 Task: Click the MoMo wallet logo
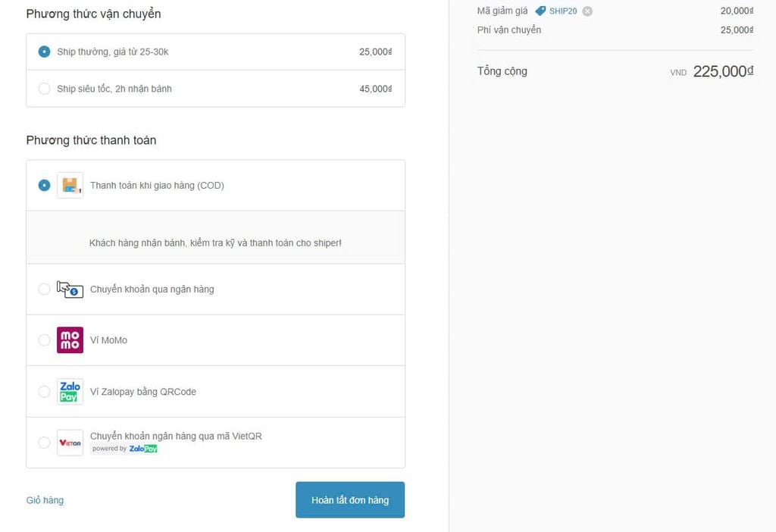70,340
